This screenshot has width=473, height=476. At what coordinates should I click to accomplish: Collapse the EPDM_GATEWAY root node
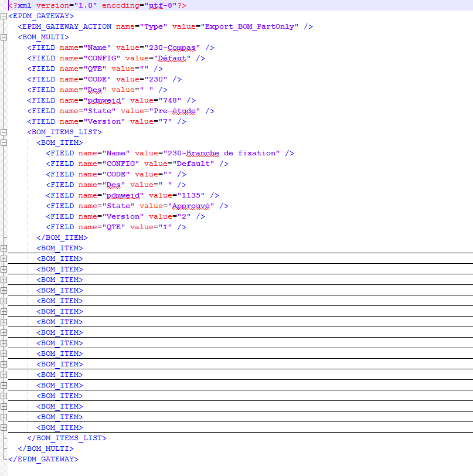tap(4, 16)
